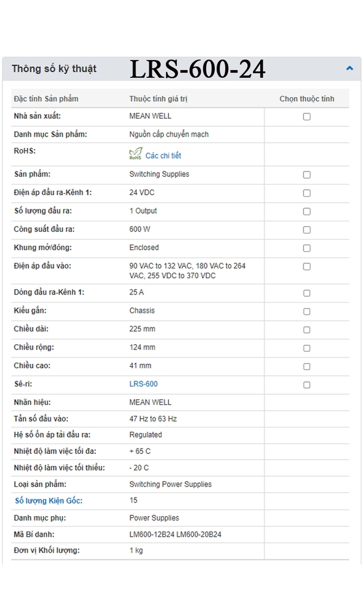Check the Switching Supplies product checkbox
This screenshot has height=614, width=364.
coord(306,175)
